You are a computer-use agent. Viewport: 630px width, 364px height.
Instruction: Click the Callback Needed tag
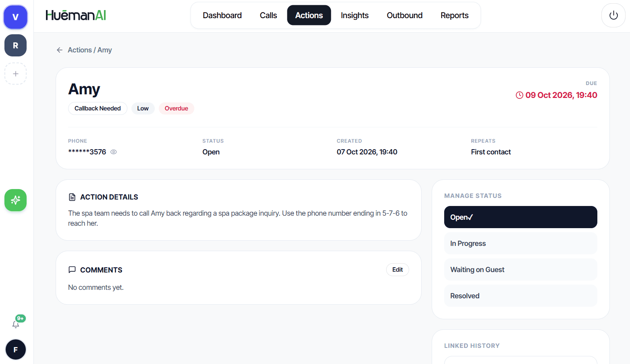pos(98,108)
